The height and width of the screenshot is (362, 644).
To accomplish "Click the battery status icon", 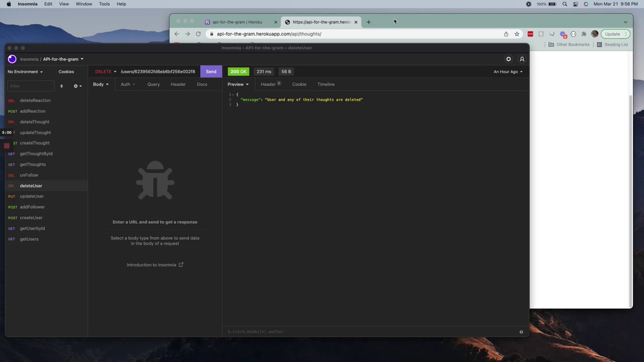I will tap(552, 4).
